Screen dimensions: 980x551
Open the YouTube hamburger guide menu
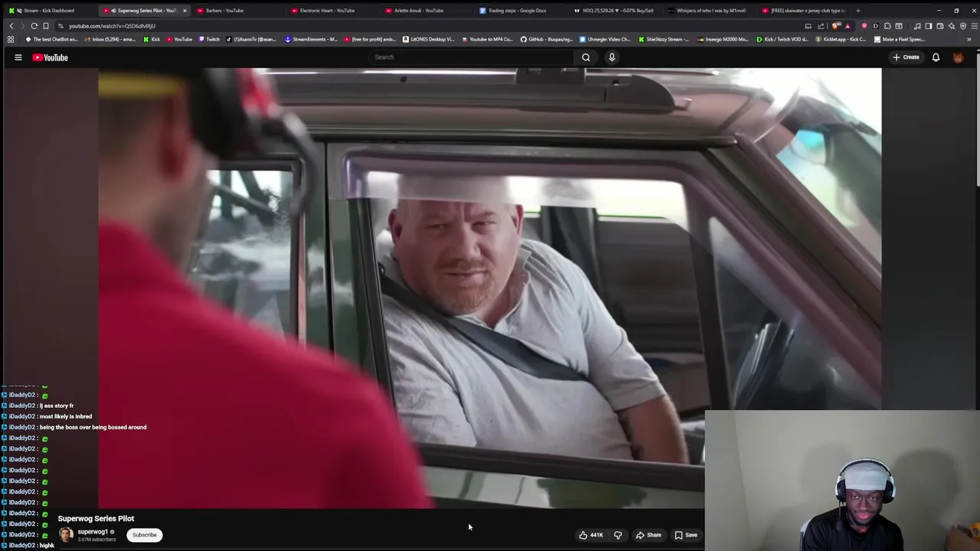pyautogui.click(x=18, y=57)
